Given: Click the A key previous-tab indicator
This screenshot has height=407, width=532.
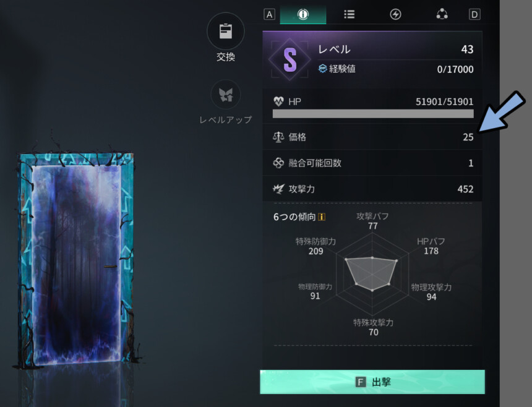Looking at the screenshot, I should click(x=269, y=14).
